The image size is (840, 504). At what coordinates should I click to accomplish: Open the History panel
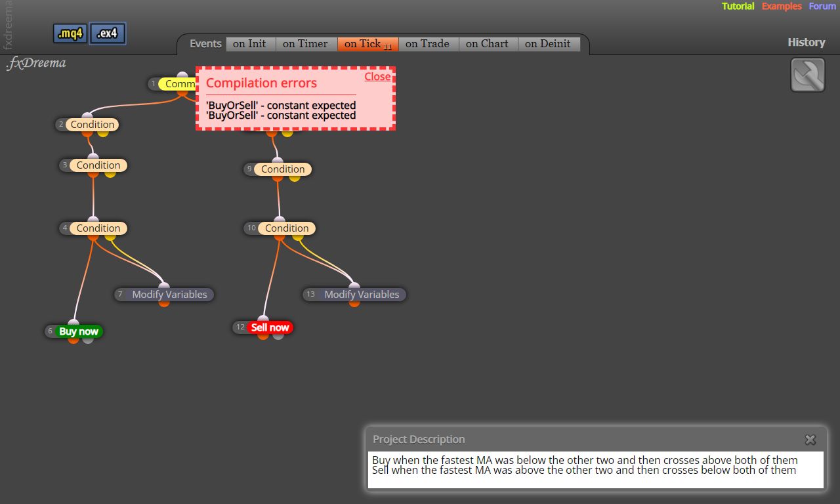[807, 43]
